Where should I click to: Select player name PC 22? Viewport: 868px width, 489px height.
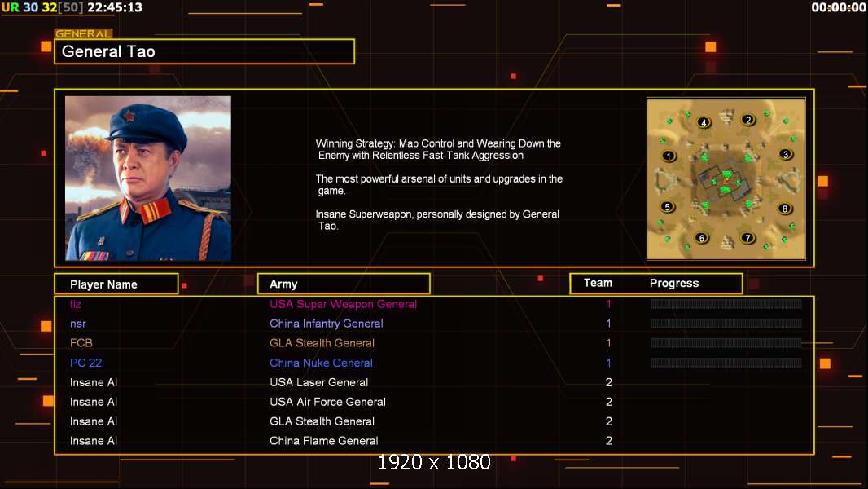(85, 363)
